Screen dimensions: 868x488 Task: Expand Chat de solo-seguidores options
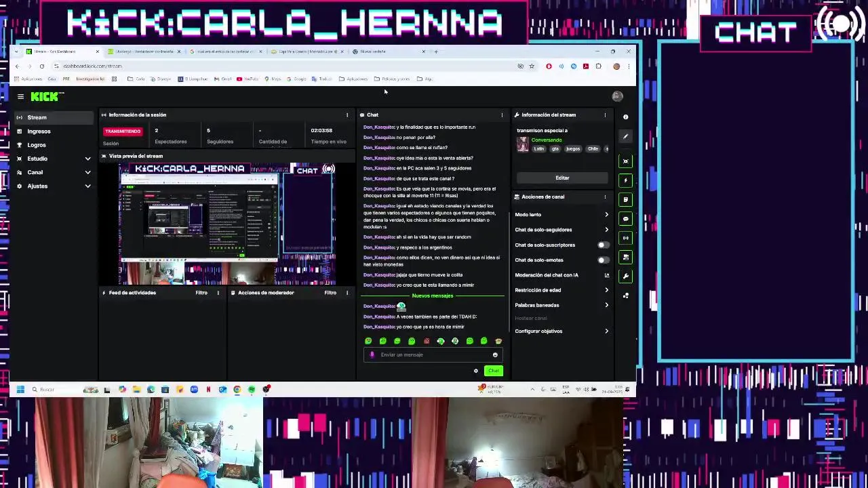(562, 230)
